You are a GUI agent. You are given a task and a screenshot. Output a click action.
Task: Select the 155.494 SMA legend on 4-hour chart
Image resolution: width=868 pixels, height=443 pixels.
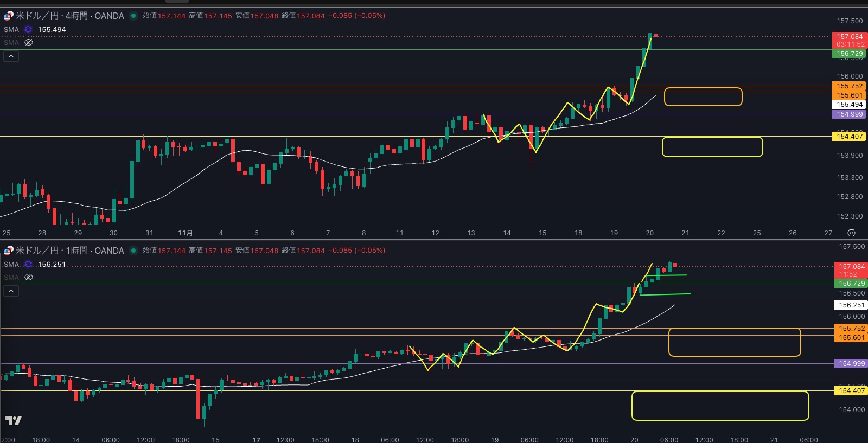click(x=52, y=30)
